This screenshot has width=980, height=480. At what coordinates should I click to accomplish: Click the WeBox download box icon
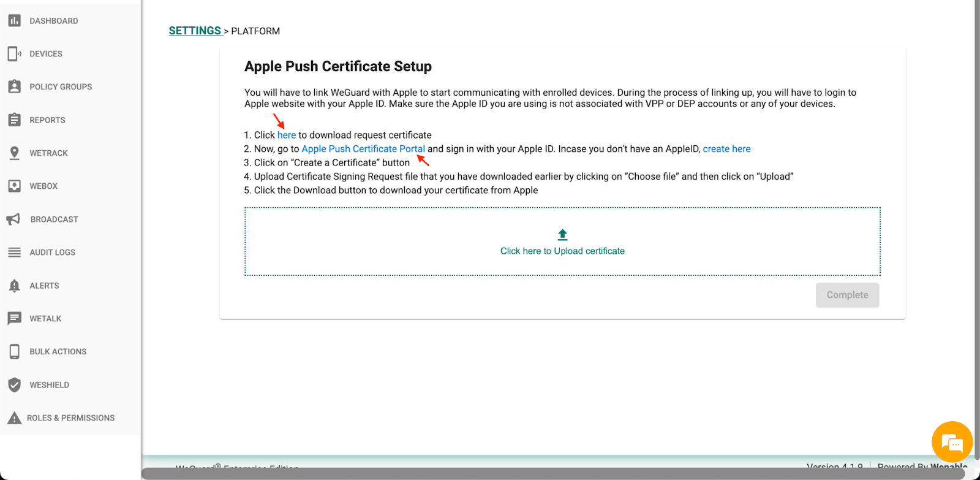coord(15,186)
